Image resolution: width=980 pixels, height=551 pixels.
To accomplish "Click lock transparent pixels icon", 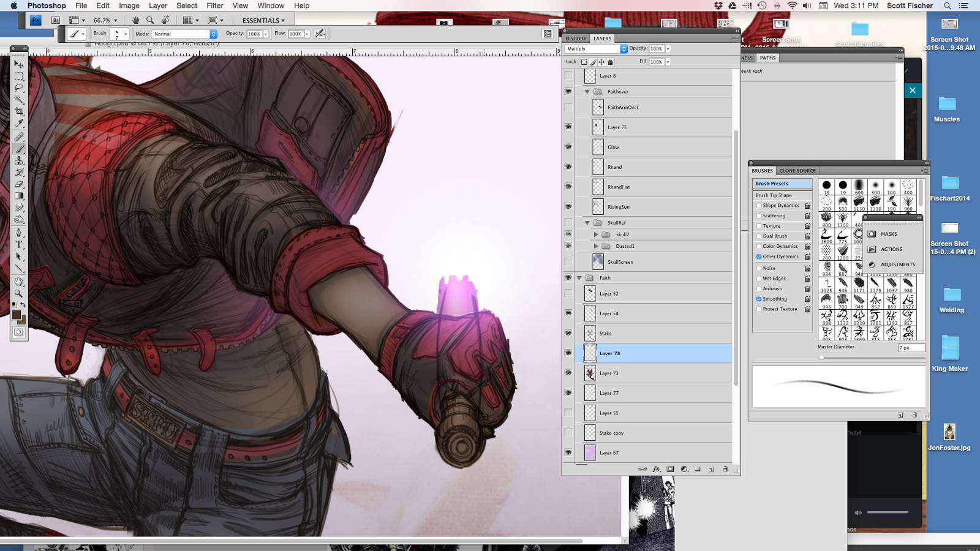I will point(584,62).
